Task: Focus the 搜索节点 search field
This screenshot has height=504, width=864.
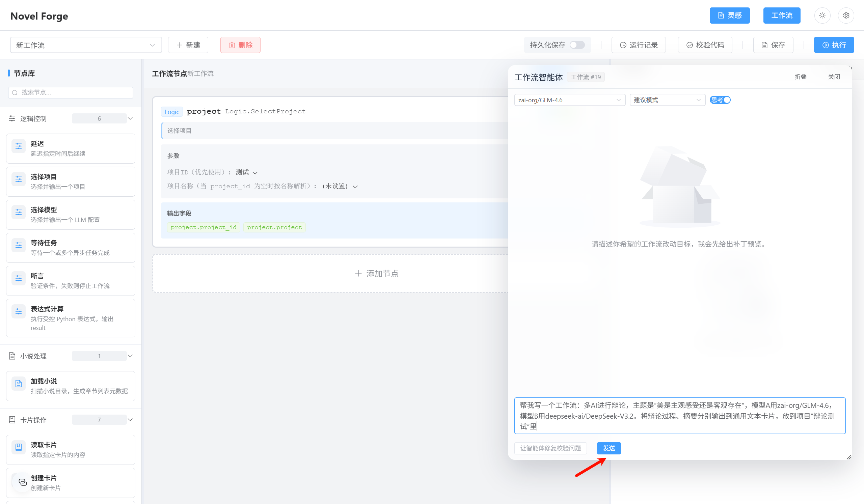Action: [x=71, y=92]
